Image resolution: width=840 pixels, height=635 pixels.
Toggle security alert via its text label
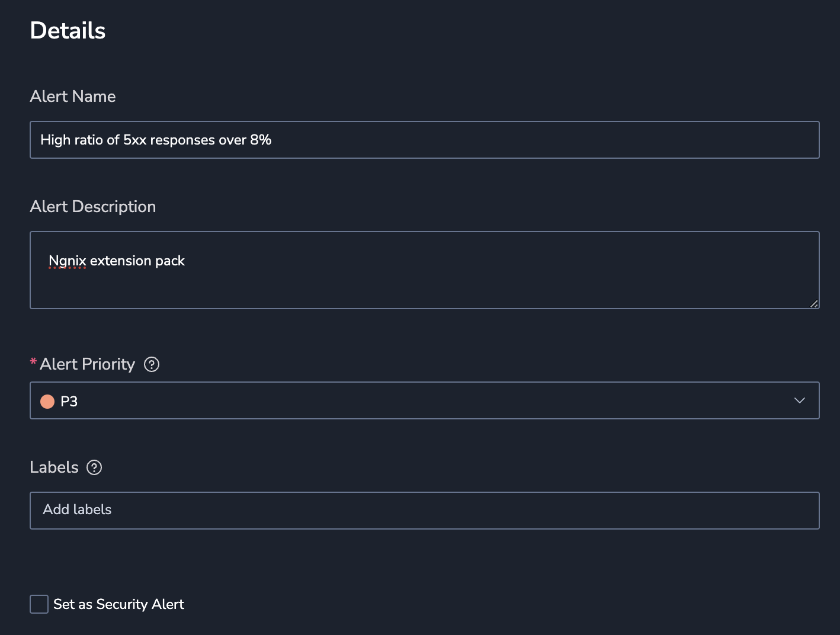point(118,604)
